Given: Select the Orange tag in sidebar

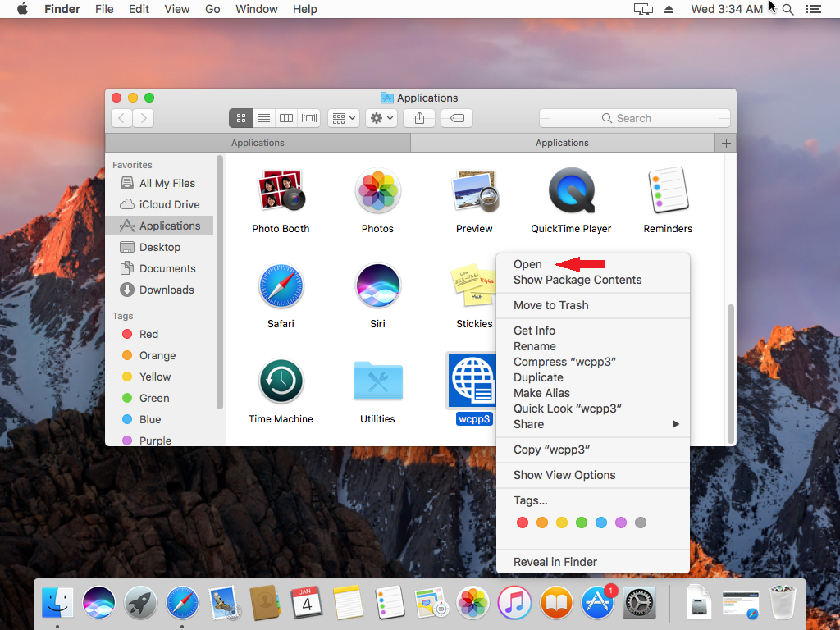Looking at the screenshot, I should (x=159, y=356).
